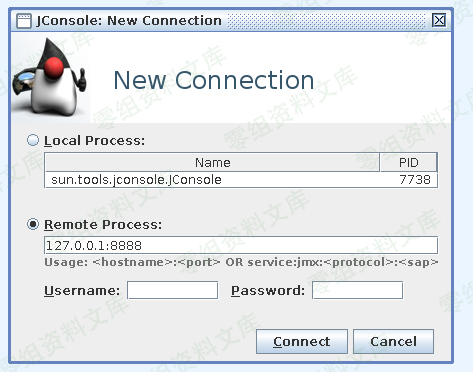Click the Password label
Screen dimensions: 473x372
click(x=268, y=291)
